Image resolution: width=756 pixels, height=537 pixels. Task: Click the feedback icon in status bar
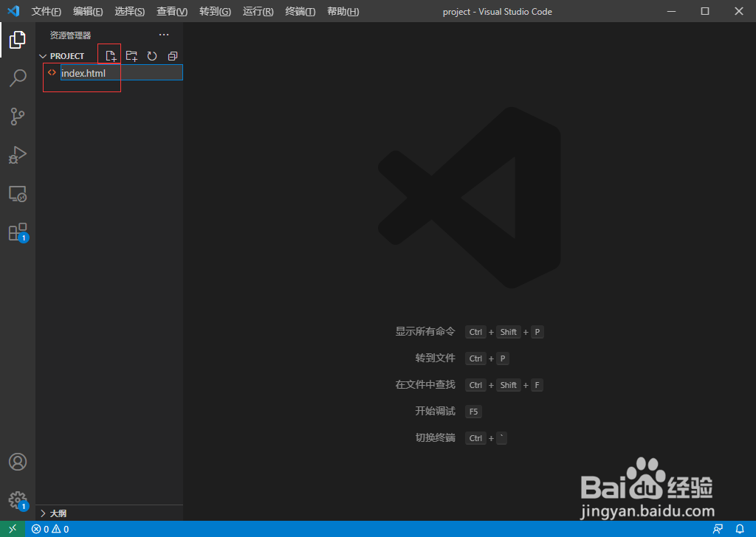718,529
